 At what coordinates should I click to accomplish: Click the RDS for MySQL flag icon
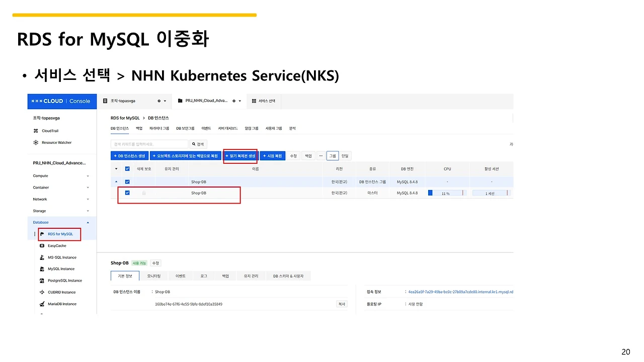42,234
